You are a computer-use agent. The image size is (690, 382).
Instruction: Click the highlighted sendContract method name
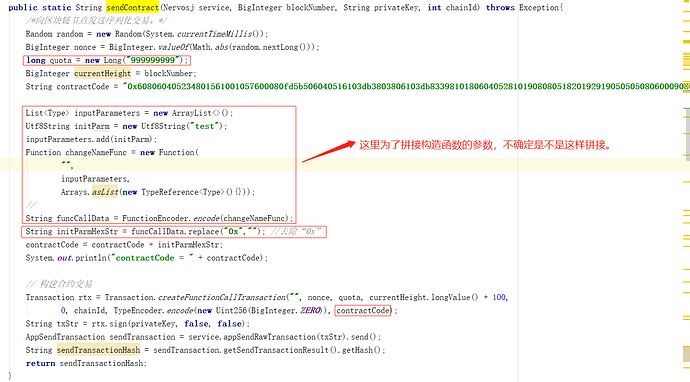click(132, 7)
